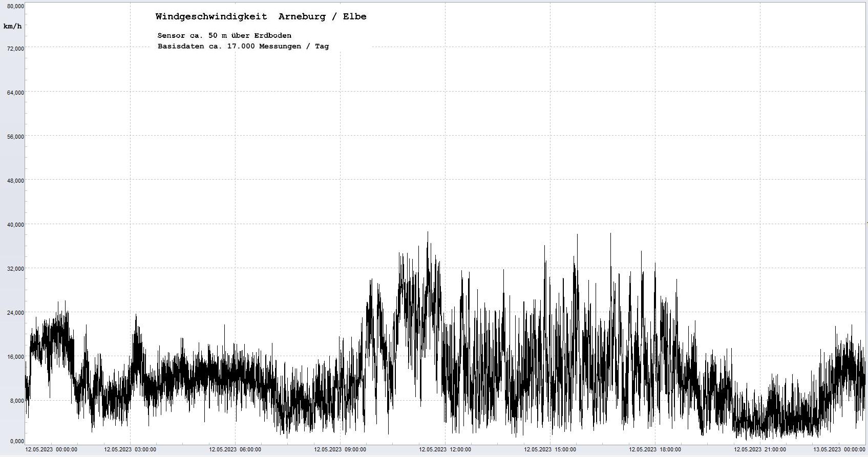Select the 12.05.2023 00:00:00 time label
The height and width of the screenshot is (457, 868).
(x=52, y=450)
